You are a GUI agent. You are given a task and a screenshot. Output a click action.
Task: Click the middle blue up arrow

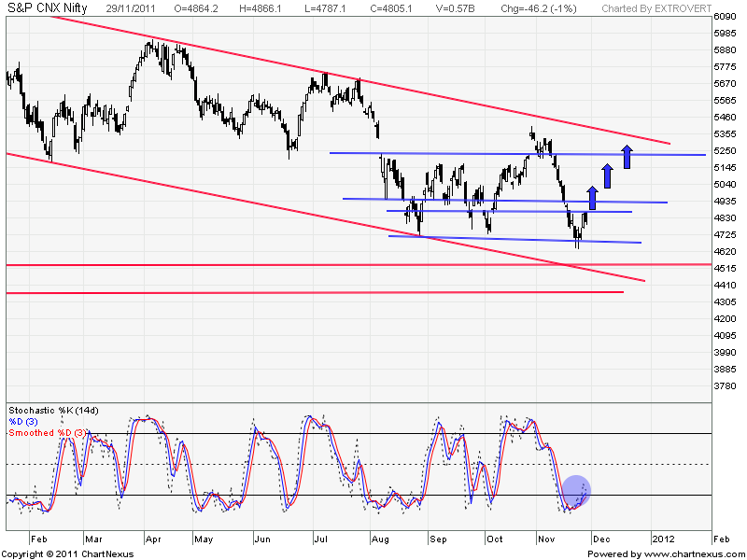pyautogui.click(x=608, y=175)
